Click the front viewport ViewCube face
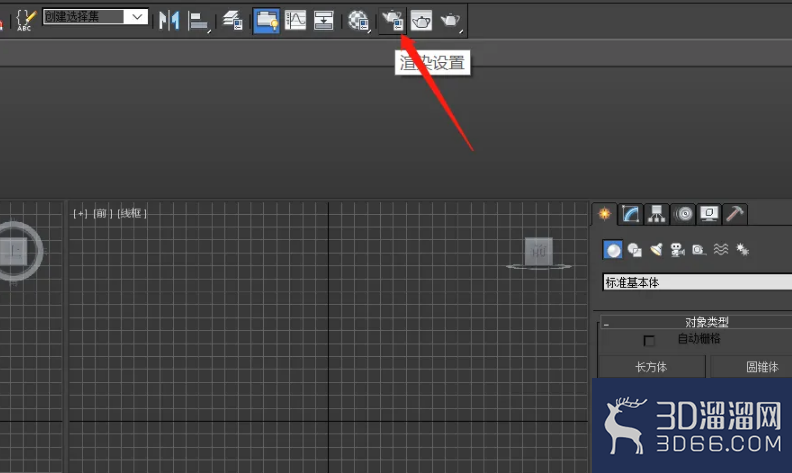The image size is (792, 473). pyautogui.click(x=539, y=251)
